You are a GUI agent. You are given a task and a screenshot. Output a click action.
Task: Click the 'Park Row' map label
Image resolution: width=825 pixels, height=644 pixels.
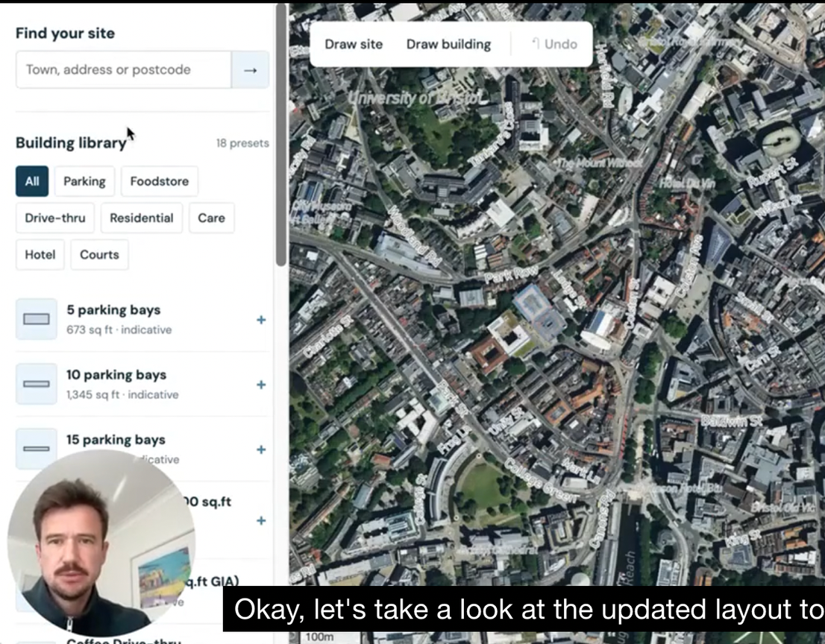coord(512,274)
